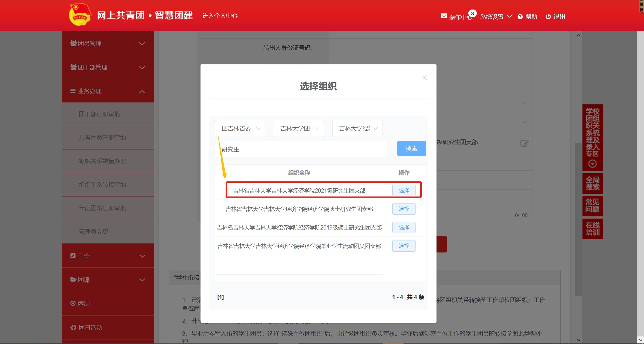Close the 选择组织 dialog

point(425,78)
